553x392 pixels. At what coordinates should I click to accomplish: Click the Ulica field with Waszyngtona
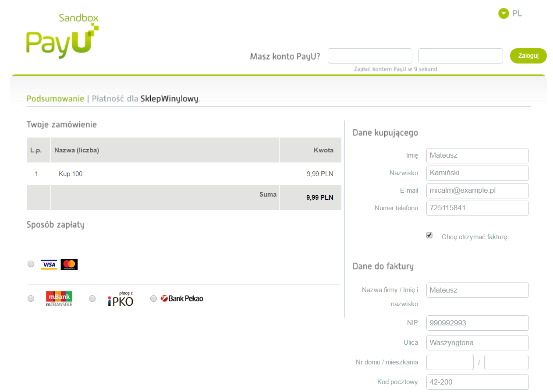click(478, 343)
